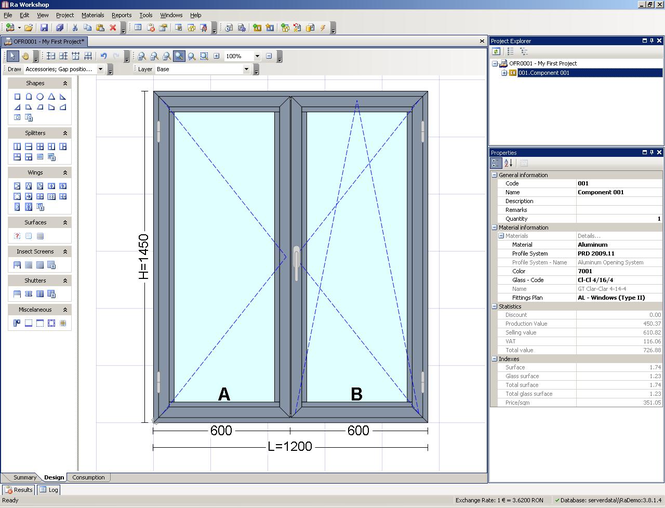Click the Quantity value field in Properties
The image size is (665, 508).
(618, 218)
